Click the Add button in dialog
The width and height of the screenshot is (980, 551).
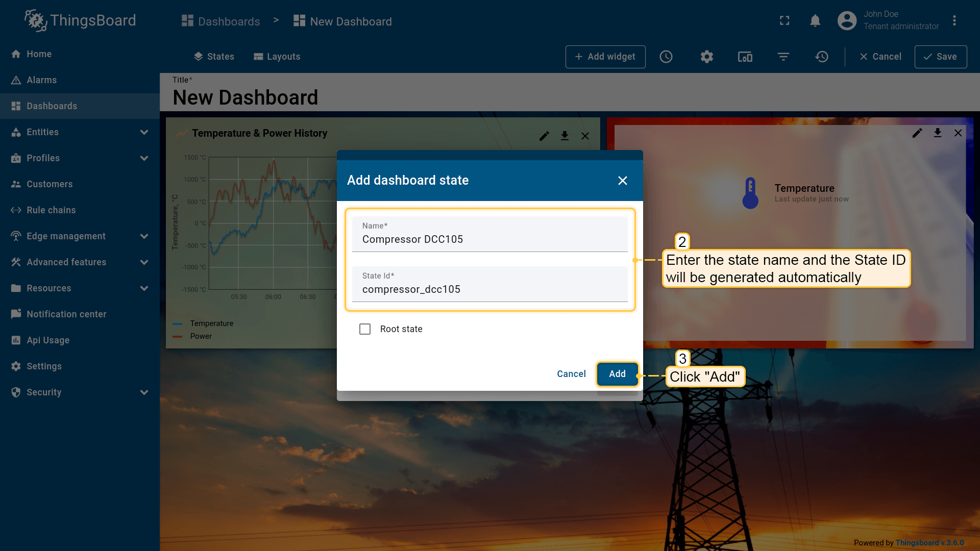pyautogui.click(x=617, y=374)
